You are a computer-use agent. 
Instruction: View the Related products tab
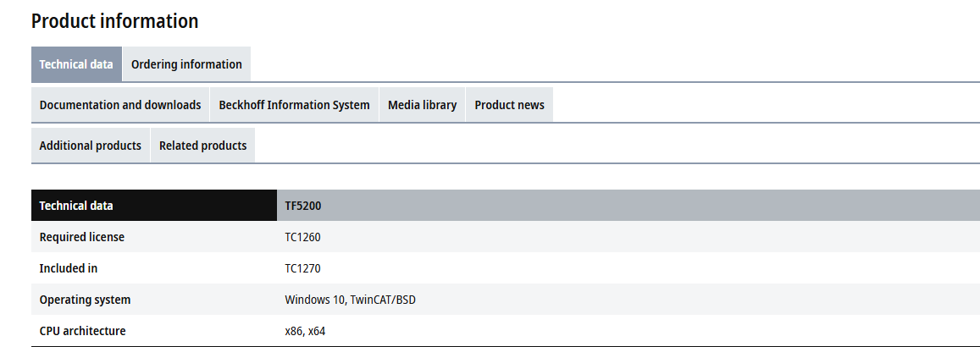(x=202, y=146)
